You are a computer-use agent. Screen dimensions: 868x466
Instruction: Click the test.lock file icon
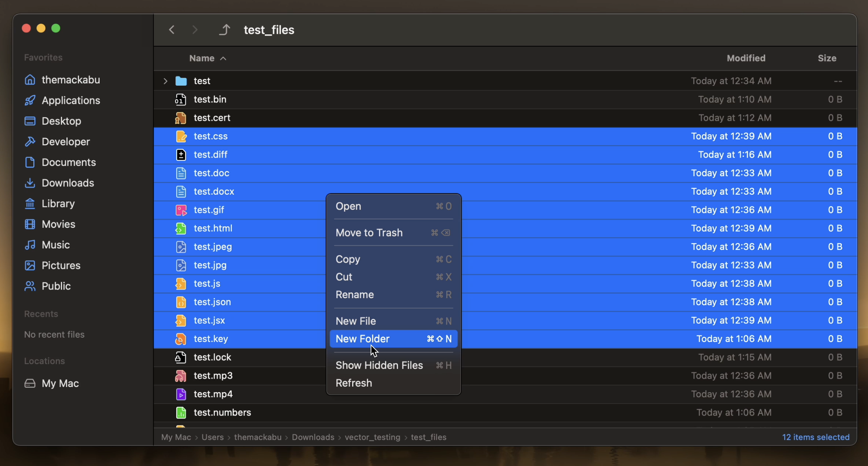[181, 357]
